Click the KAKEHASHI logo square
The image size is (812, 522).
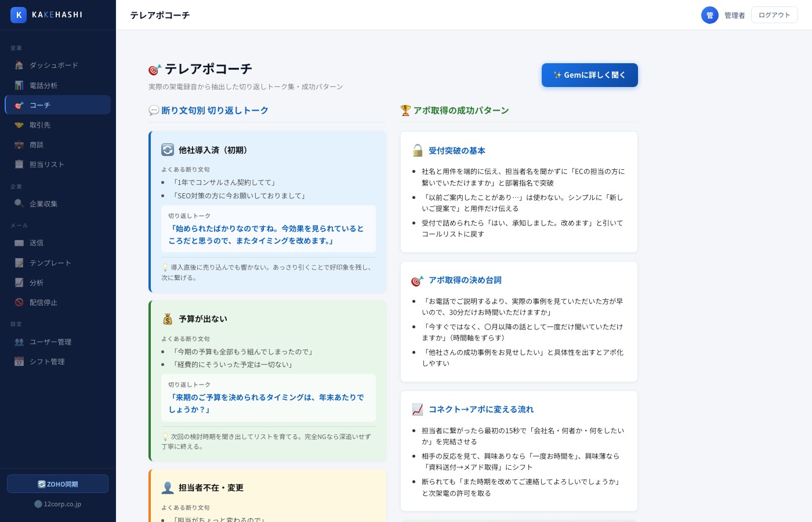point(19,14)
